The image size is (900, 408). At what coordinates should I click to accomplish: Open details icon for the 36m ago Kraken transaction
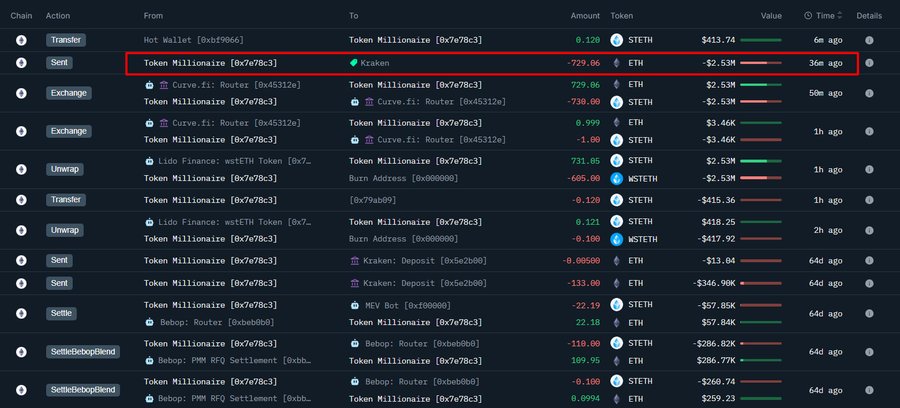point(869,63)
